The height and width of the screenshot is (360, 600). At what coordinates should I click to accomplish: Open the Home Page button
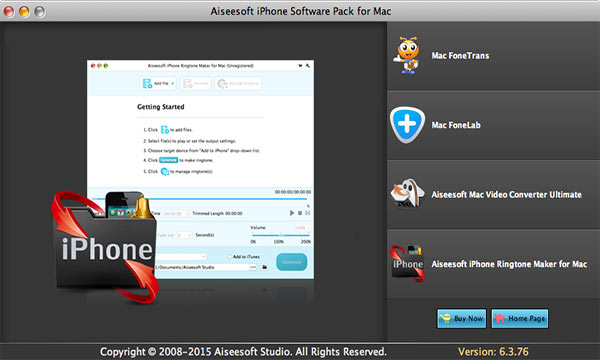click(520, 319)
